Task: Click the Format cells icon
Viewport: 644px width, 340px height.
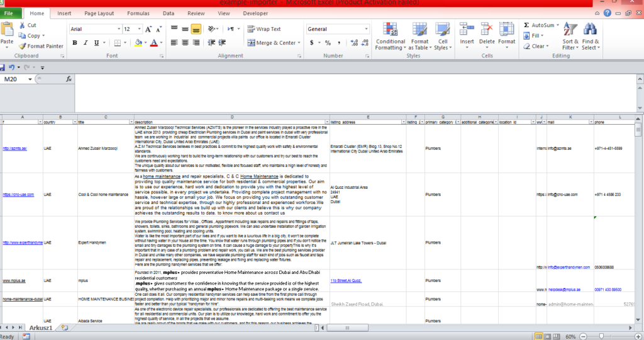Action: tap(506, 30)
